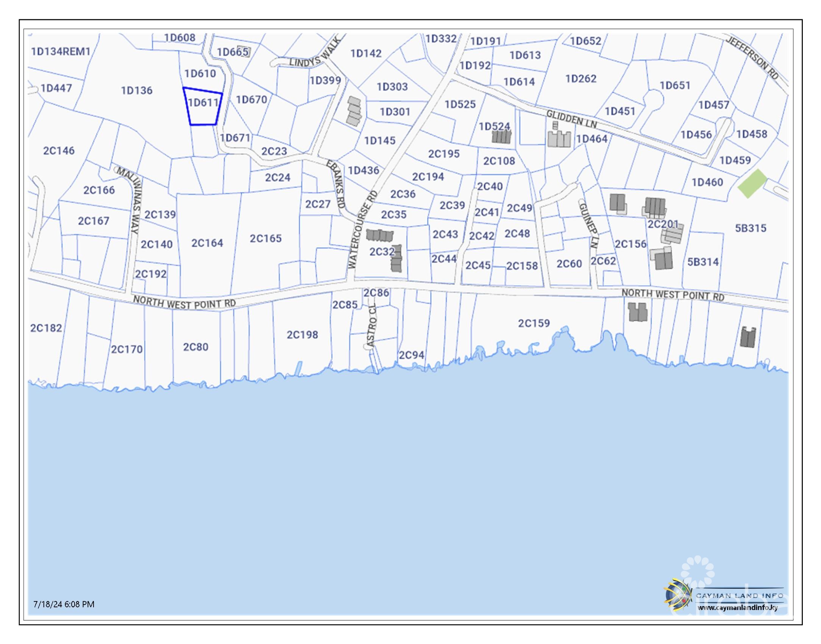Click the building icons in parcel 2C32
Viewport: 821px width, 644px height.
380,235
